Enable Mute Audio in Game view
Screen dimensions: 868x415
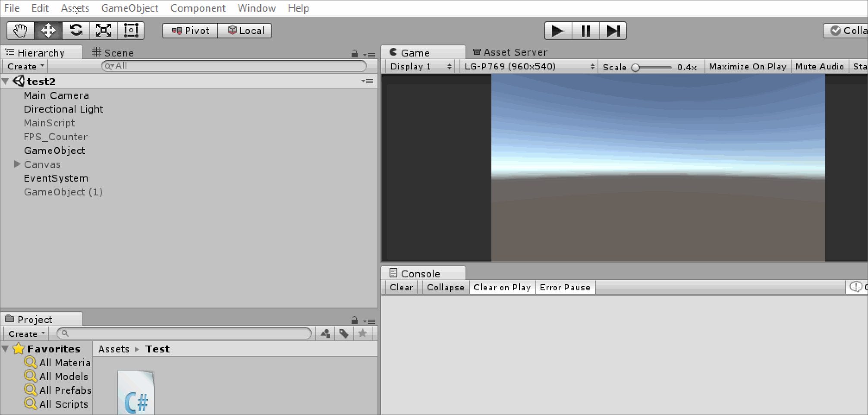tap(819, 66)
